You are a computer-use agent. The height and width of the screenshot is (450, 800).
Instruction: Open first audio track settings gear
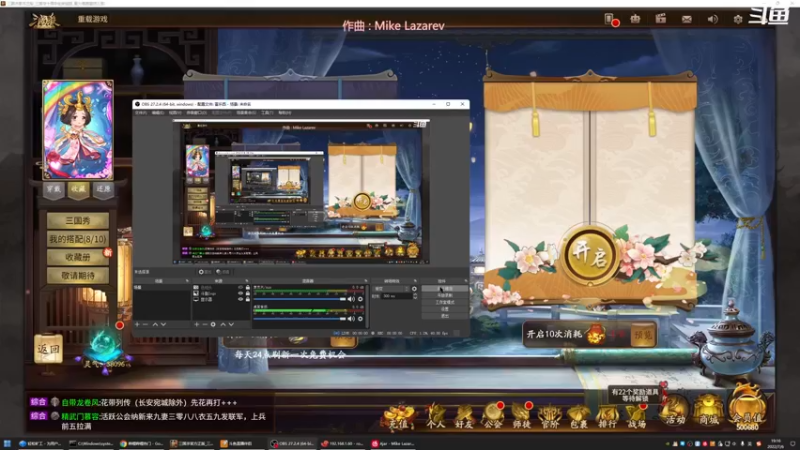pyautogui.click(x=360, y=299)
